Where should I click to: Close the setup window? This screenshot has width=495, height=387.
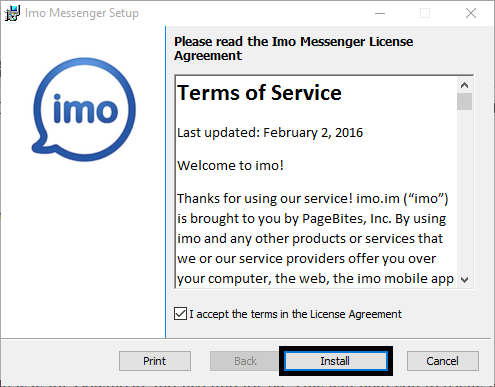coord(471,13)
